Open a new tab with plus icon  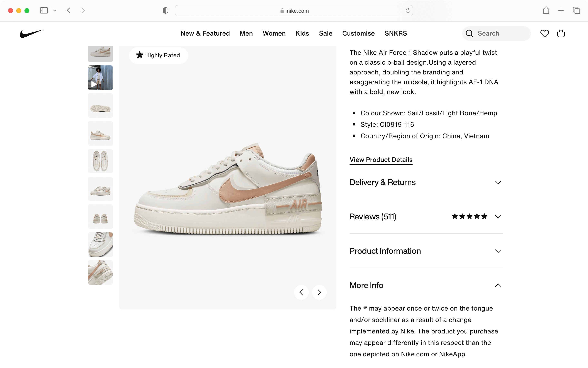561,10
